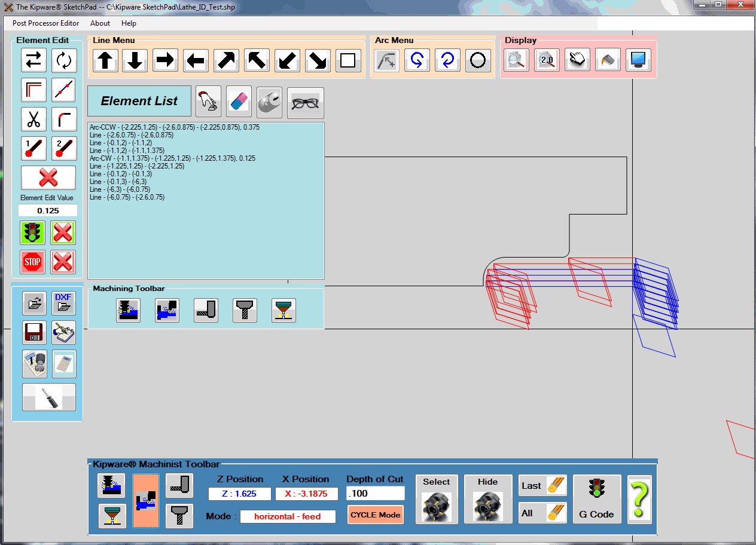Viewport: 756px width, 545px height.
Task: Select the right arrow line tool
Action: [166, 60]
